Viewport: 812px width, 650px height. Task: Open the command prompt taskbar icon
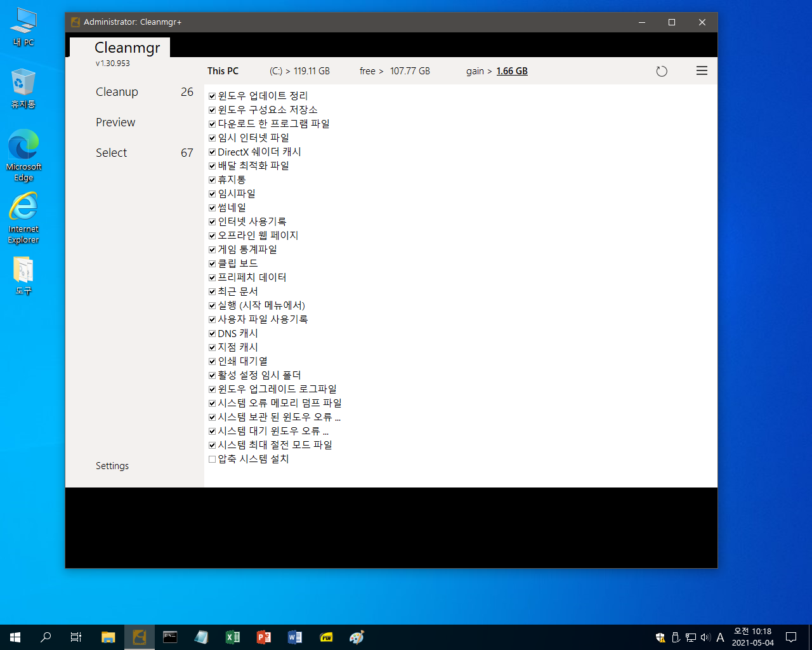[170, 637]
